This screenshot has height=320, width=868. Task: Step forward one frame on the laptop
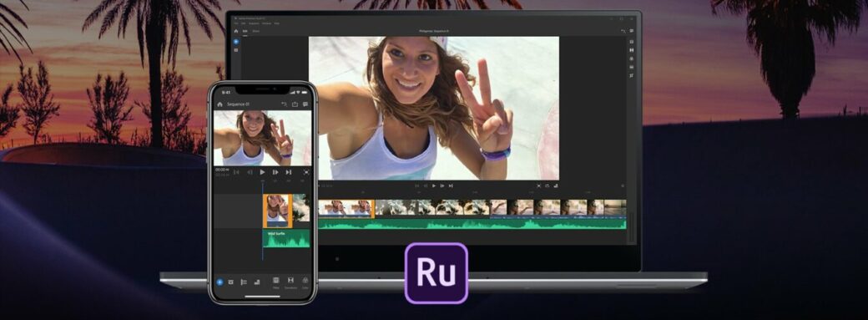tap(442, 185)
